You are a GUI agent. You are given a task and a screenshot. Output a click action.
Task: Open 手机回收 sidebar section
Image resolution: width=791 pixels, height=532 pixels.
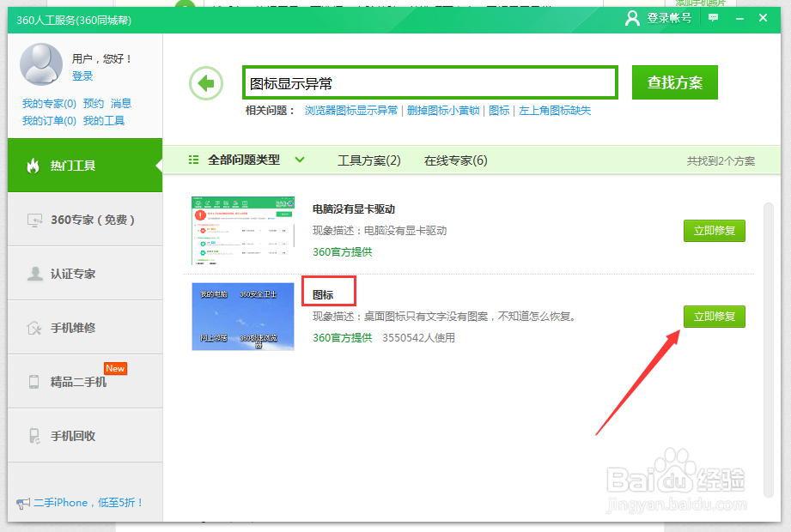point(85,435)
